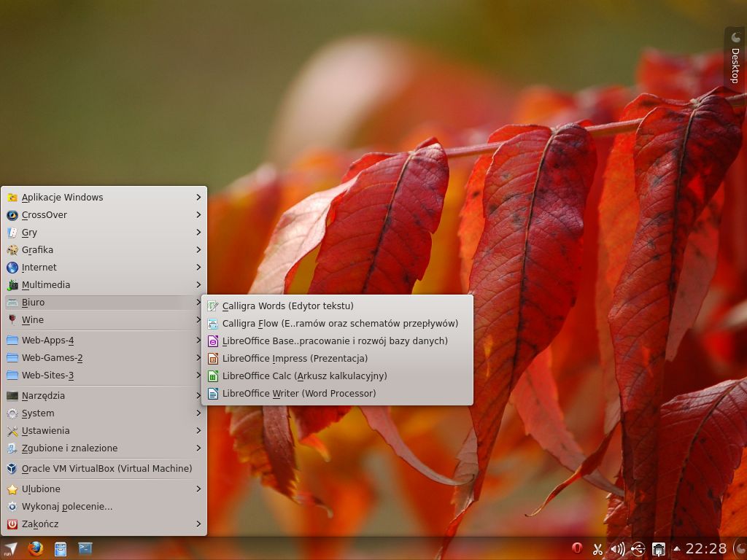Open Firefox from the panel
Screen dimensions: 747x560
35,549
